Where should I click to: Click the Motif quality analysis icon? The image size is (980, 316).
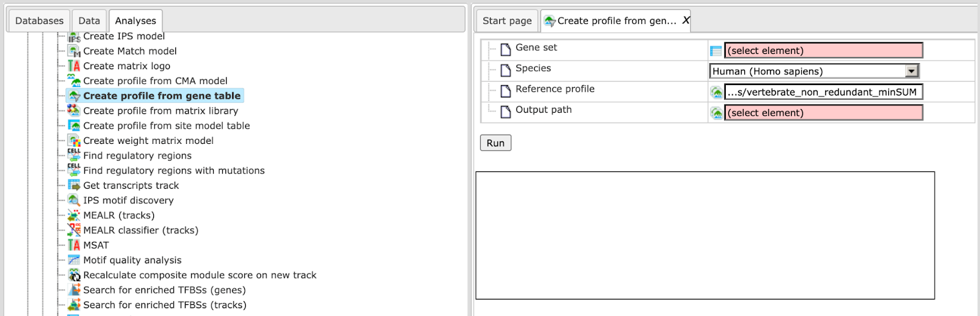tap(74, 260)
